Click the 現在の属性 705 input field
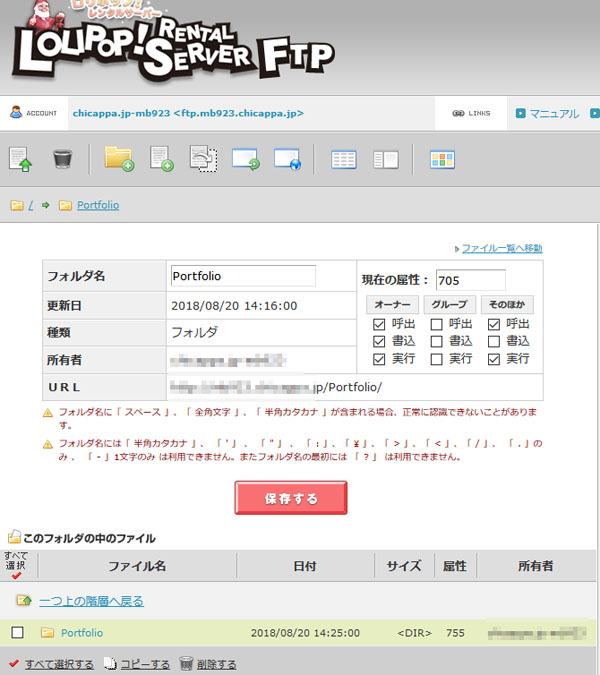600x675 pixels. pyautogui.click(x=471, y=280)
